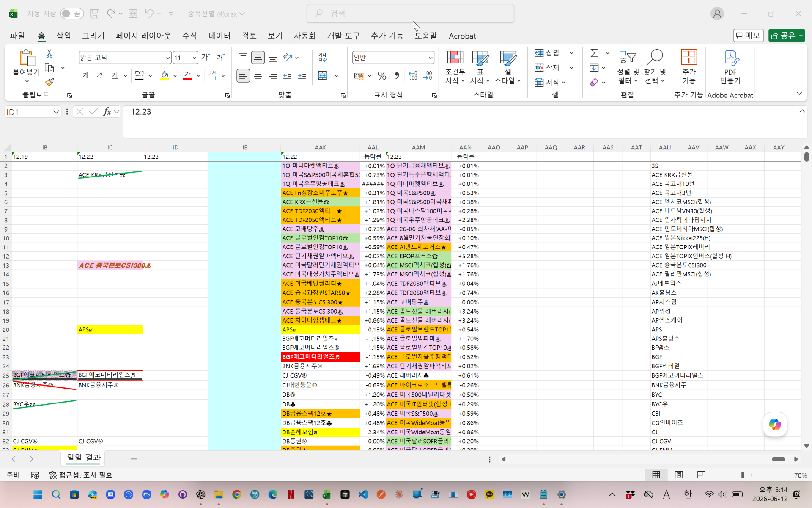
Task: Open the number format dropdown (일반)
Action: [431, 58]
